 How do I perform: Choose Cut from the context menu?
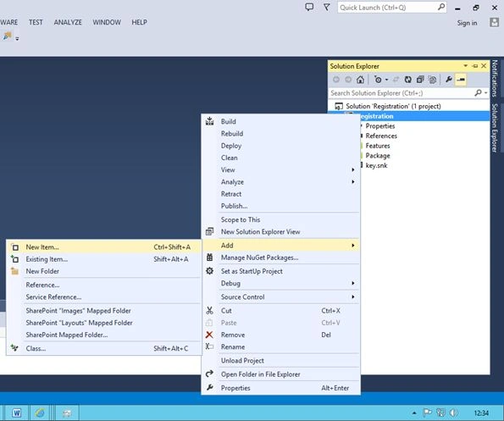click(280, 310)
